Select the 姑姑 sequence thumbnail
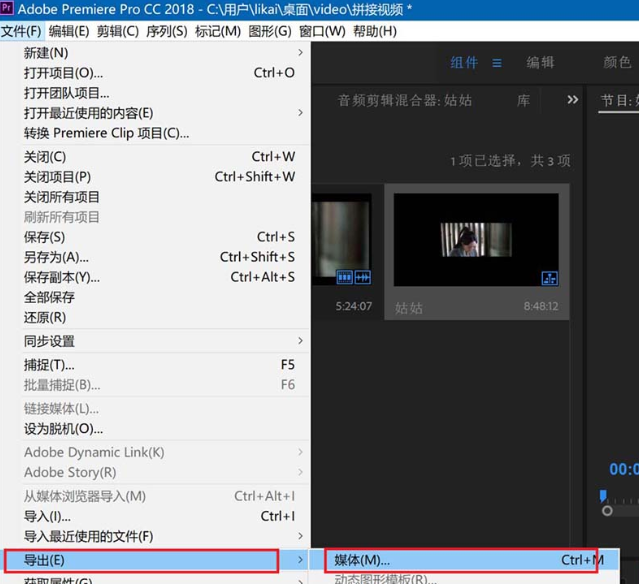 pos(476,240)
